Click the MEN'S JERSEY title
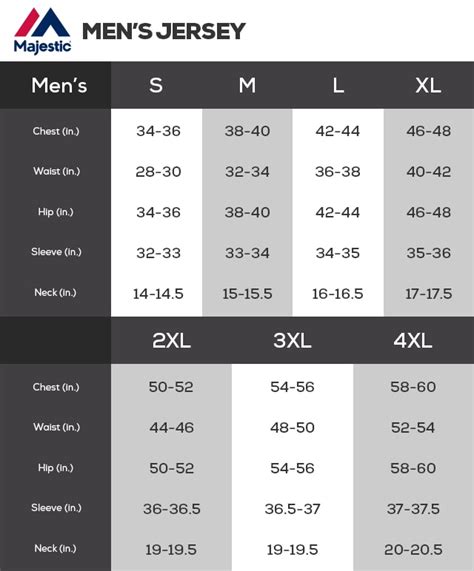 tap(164, 31)
